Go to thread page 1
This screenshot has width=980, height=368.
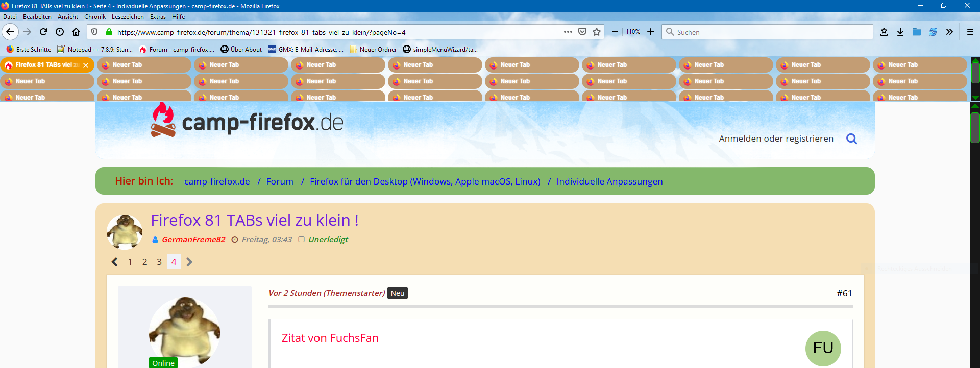pyautogui.click(x=130, y=262)
